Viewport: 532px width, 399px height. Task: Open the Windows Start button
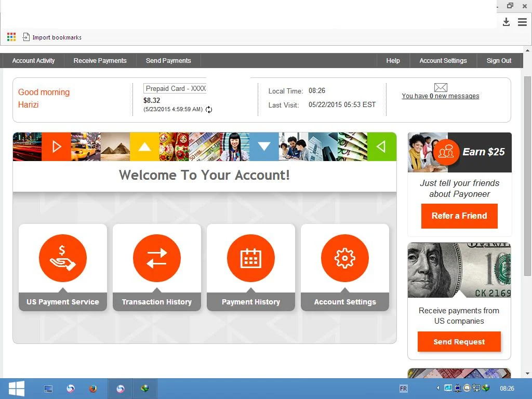click(x=16, y=389)
